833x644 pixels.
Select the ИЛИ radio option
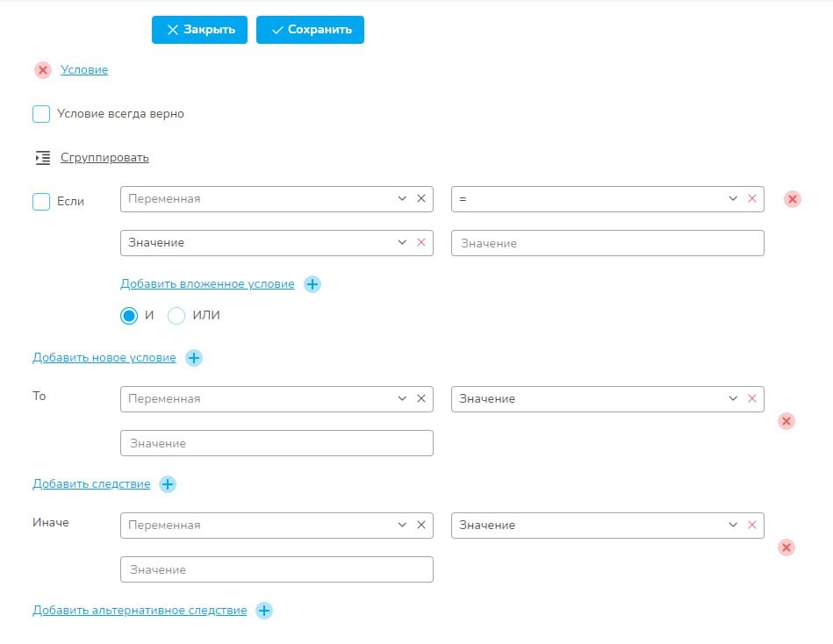pos(176,316)
